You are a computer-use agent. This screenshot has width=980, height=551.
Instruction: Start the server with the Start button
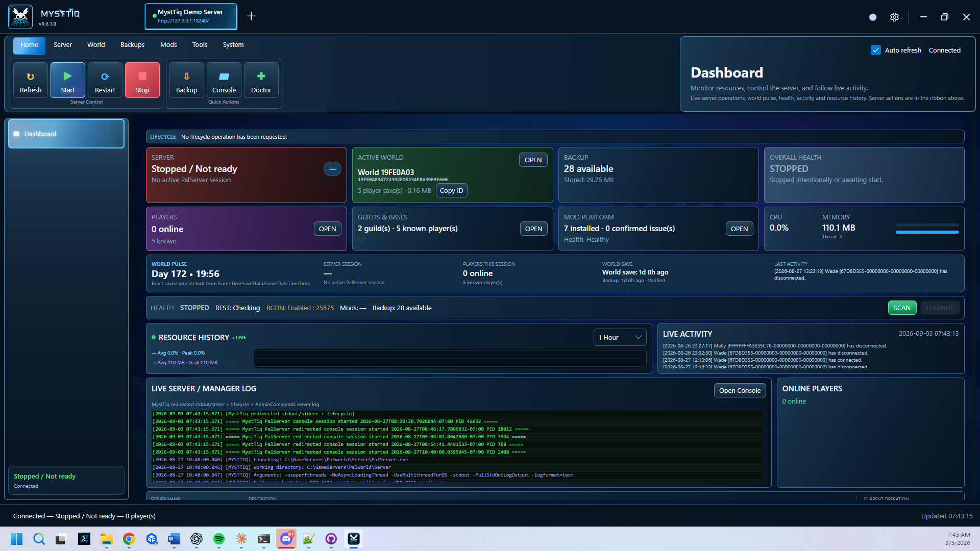pos(68,80)
